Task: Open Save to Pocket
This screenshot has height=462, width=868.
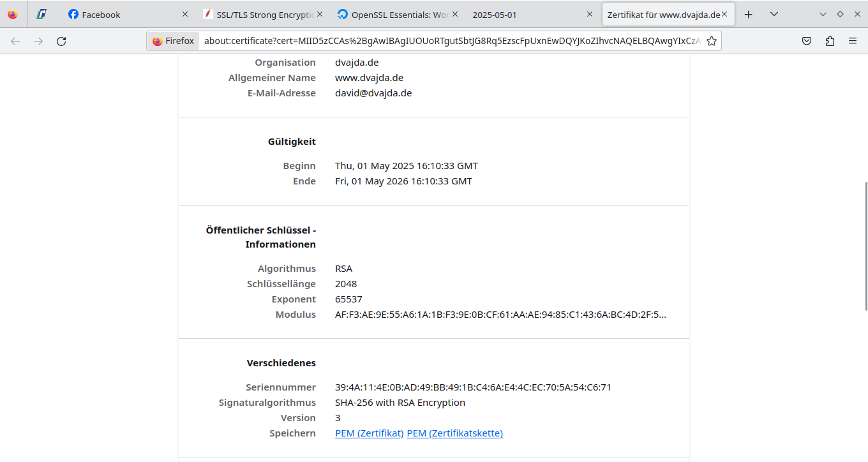Action: point(807,41)
